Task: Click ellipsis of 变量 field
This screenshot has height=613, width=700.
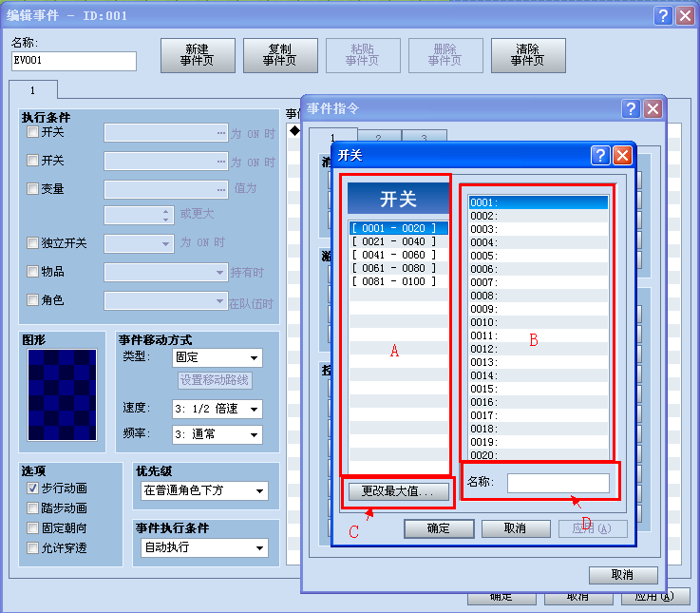Action: [x=221, y=190]
